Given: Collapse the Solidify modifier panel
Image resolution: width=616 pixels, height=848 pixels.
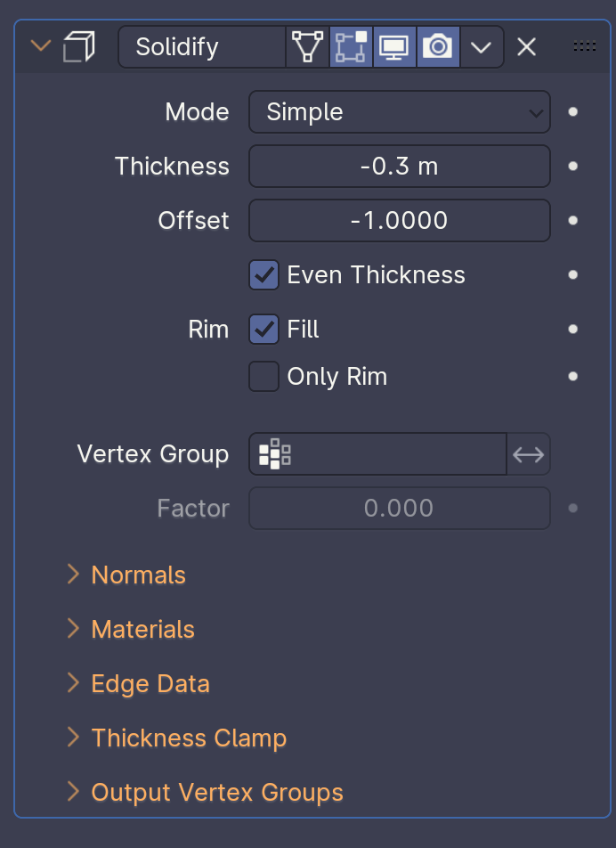Looking at the screenshot, I should [x=41, y=46].
